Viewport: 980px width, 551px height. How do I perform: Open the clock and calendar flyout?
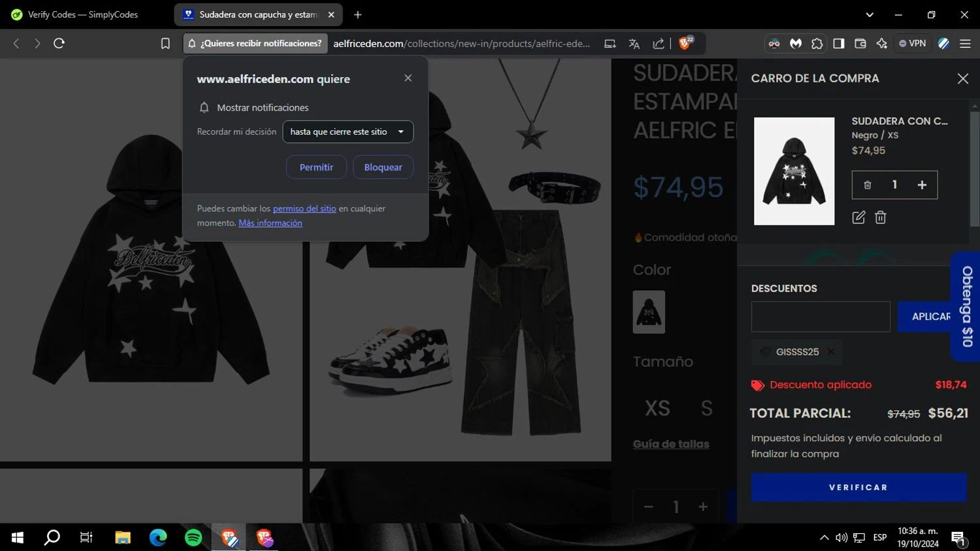(x=918, y=537)
